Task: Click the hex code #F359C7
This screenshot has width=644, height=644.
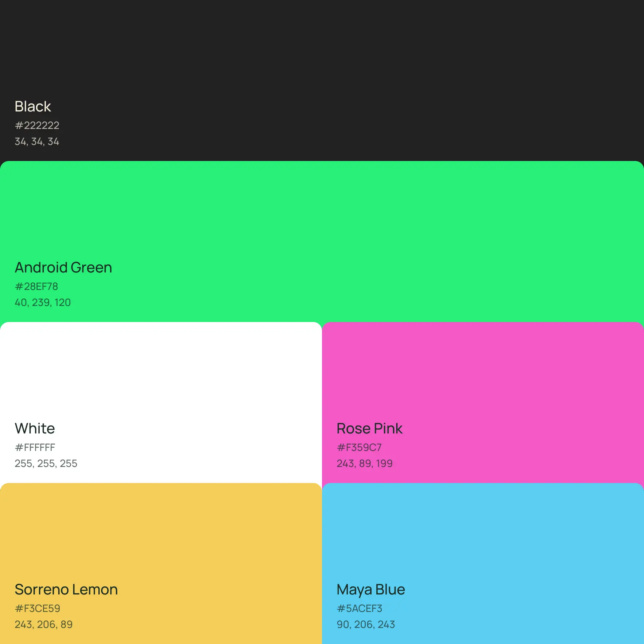Action: point(359,447)
